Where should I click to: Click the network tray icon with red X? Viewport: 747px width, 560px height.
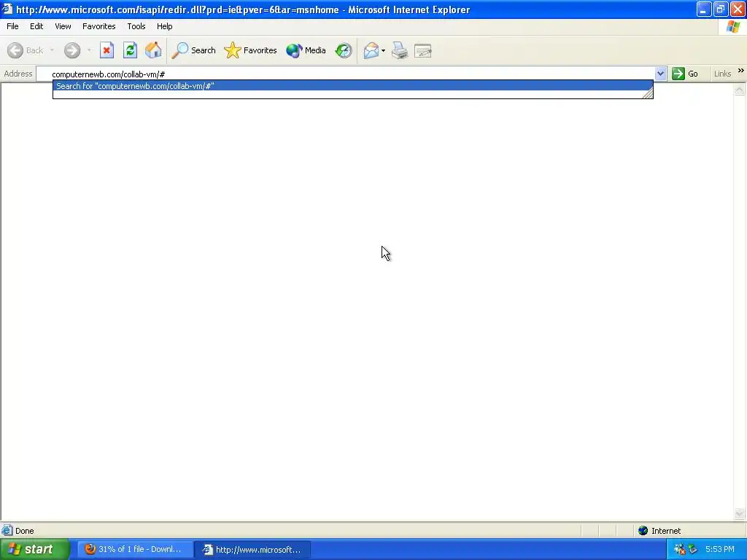coord(679,549)
